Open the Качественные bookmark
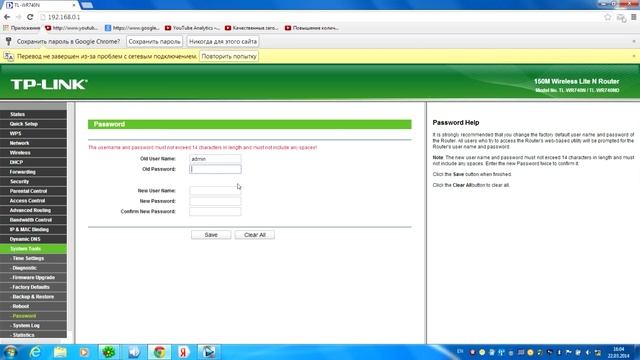Image resolution: width=640 pixels, height=360 pixels. (x=251, y=28)
